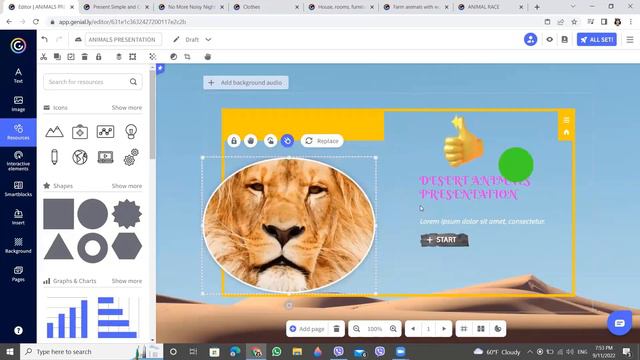Insert the vertical bar chart
This screenshot has width=640, height=360.
tap(67, 318)
